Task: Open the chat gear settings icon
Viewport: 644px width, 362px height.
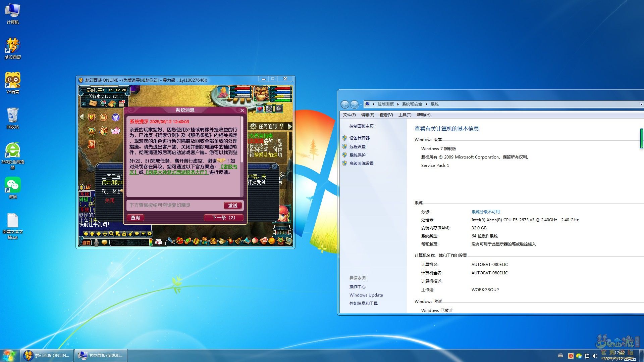Action: pyautogui.click(x=150, y=233)
